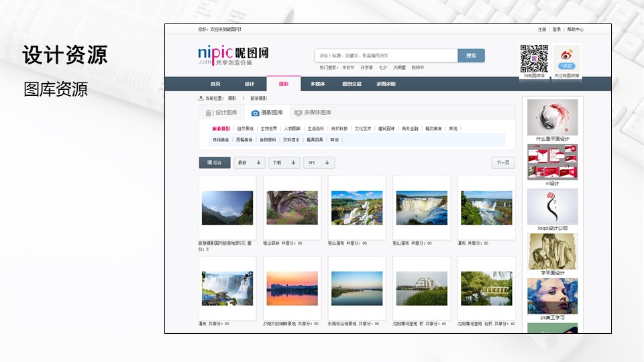Click hot search term 中秋节
This screenshot has width=644, height=362.
pos(348,68)
